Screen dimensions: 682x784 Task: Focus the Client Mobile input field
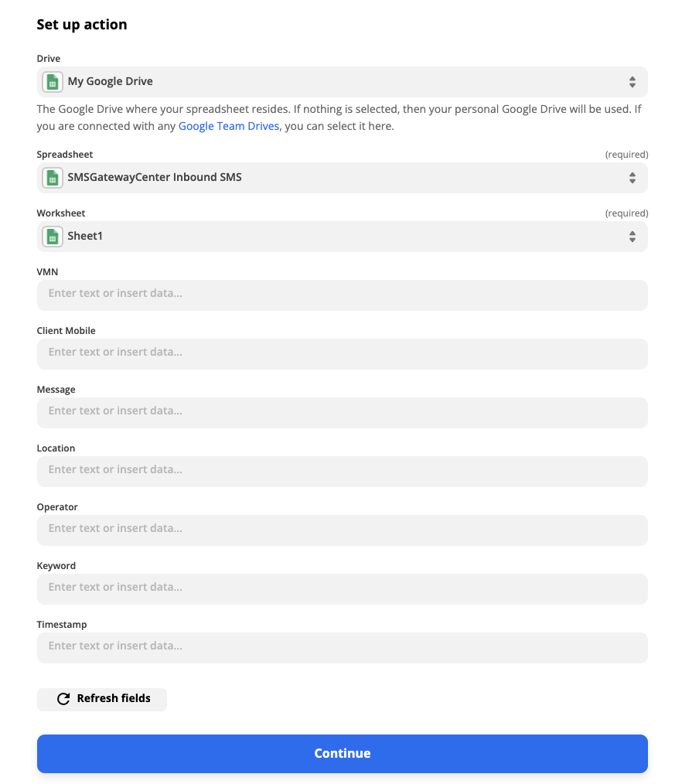[343, 354]
